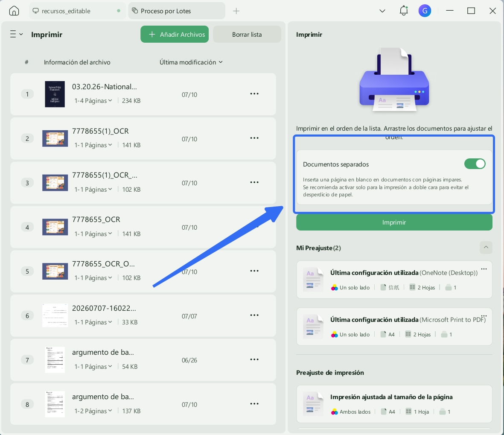The image size is (504, 435).
Task: Open a new tab with plus icon
Action: click(236, 11)
